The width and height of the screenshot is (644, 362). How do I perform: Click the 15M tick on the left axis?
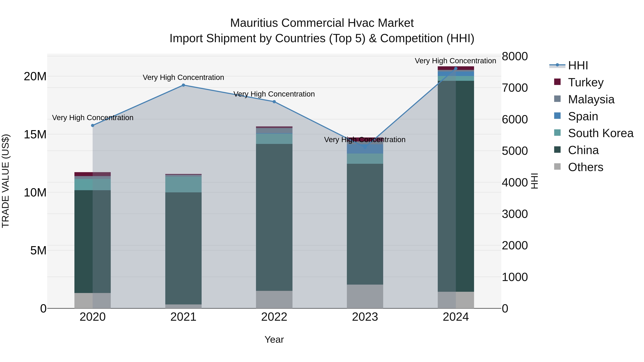click(x=35, y=134)
